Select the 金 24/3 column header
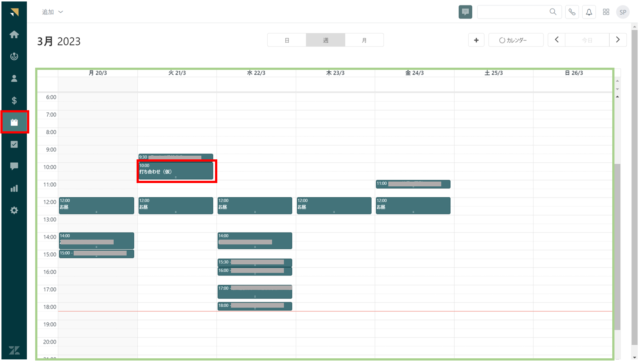This screenshot has width=640, height=362. [414, 73]
